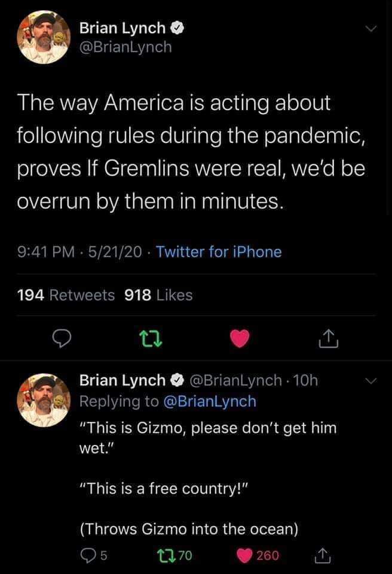Open the @BrianLynch handle in header

125,47
